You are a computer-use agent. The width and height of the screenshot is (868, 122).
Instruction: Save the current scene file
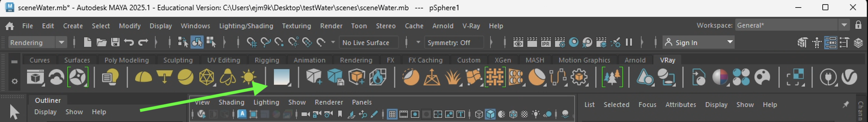click(115, 42)
